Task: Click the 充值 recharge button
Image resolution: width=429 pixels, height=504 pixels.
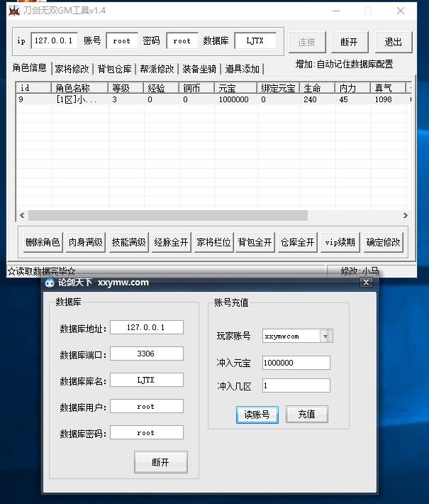Action: pos(307,415)
